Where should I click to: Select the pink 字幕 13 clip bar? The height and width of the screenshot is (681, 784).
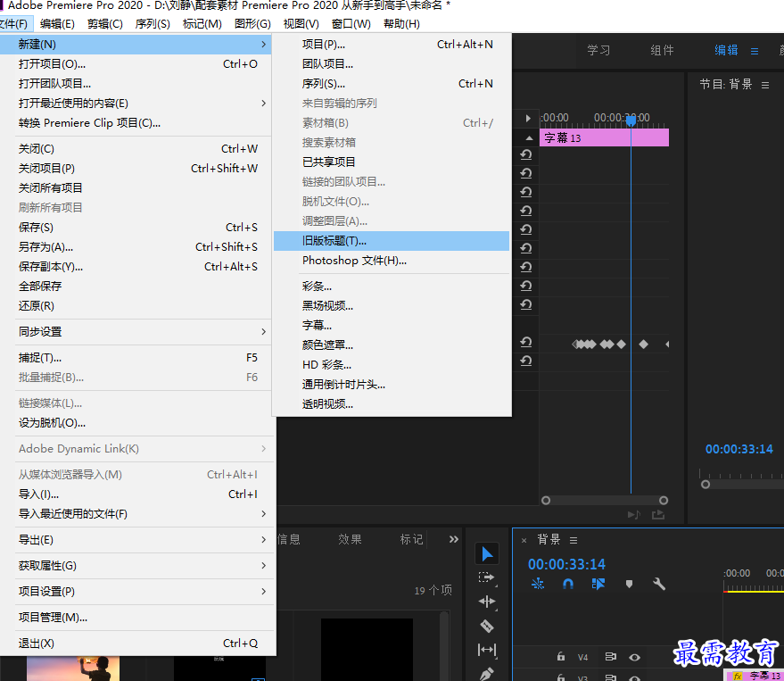(604, 137)
